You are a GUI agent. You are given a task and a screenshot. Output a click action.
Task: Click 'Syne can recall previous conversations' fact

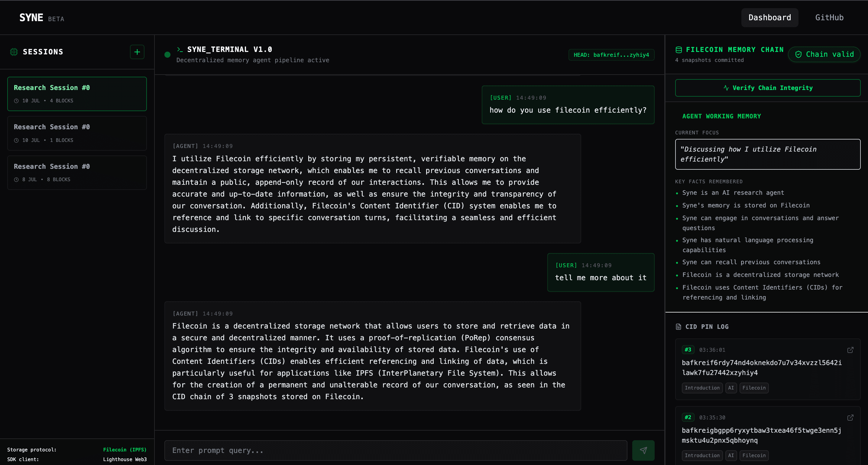pos(751,262)
